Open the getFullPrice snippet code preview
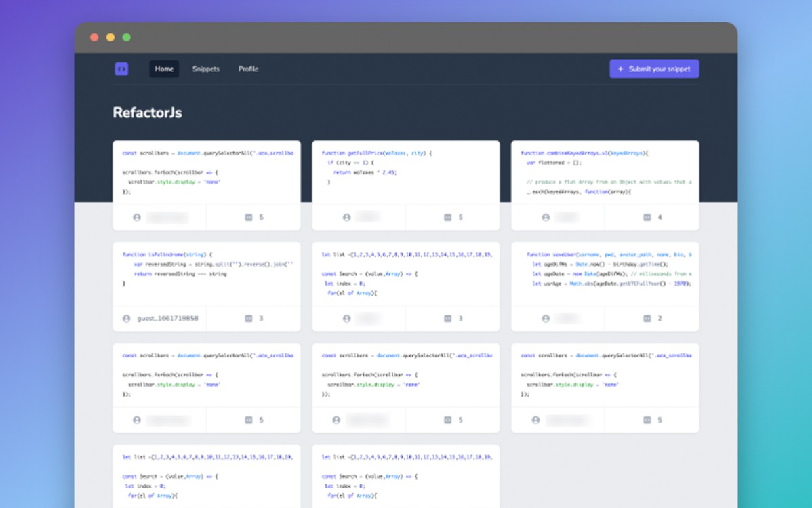 pos(405,172)
